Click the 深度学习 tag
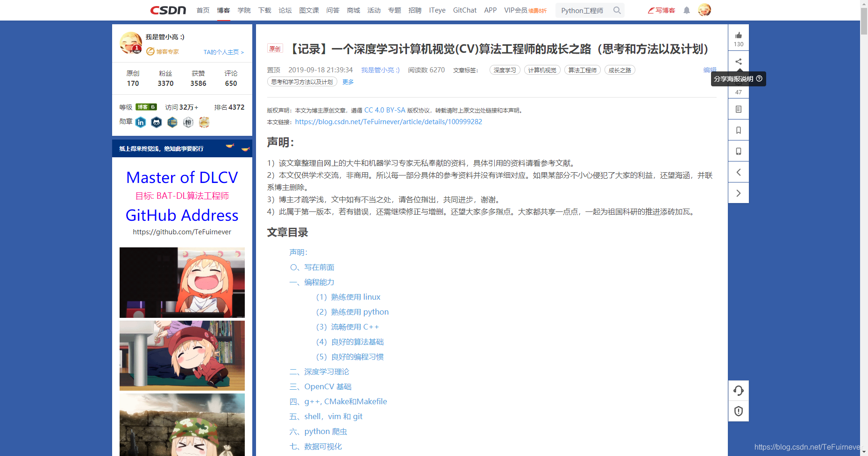 tap(505, 70)
